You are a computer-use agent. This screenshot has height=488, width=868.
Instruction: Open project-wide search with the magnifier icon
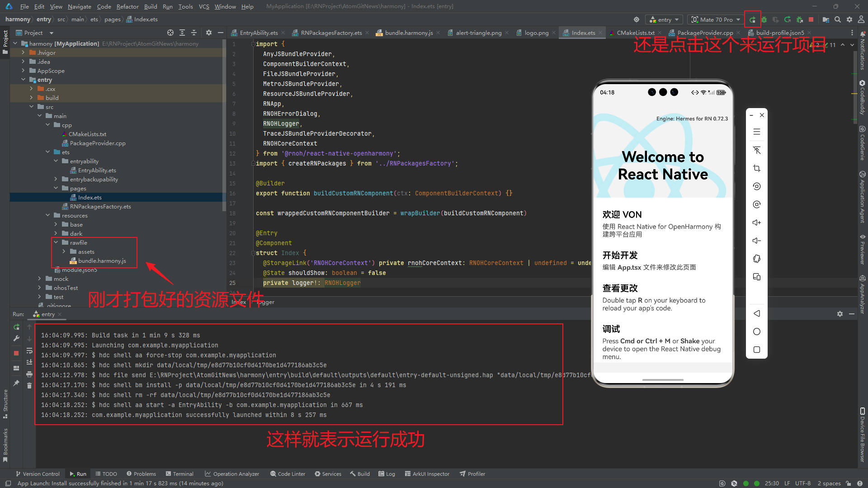[x=838, y=19]
